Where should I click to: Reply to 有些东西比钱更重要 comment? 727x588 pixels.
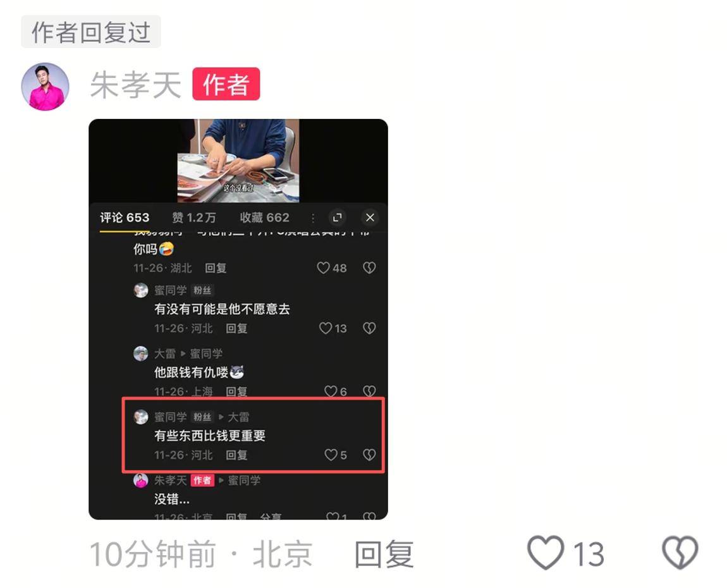[x=236, y=455]
